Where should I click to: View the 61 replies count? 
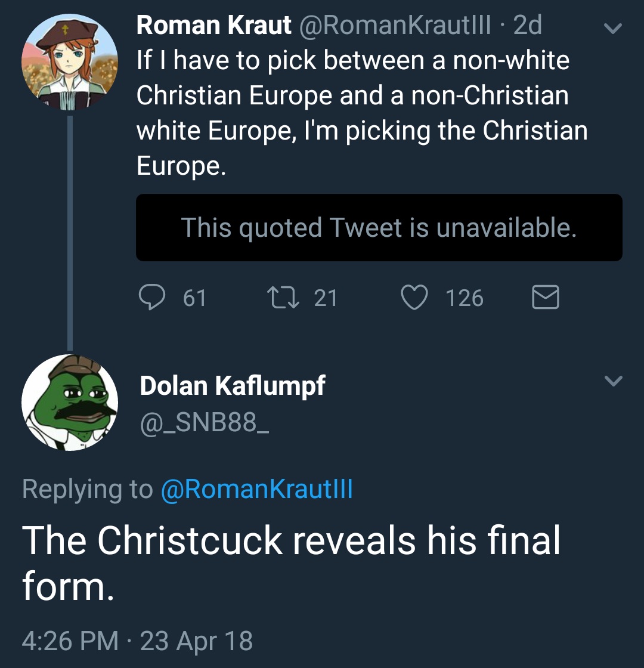click(x=194, y=298)
